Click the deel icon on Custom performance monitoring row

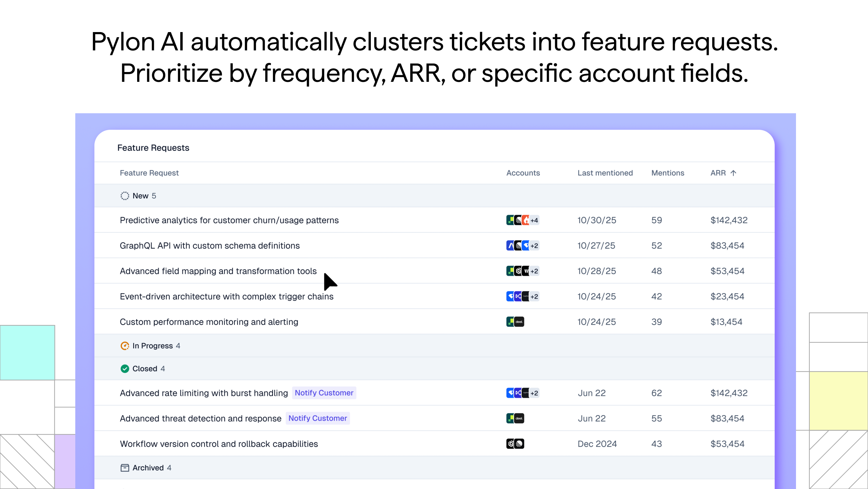click(519, 321)
